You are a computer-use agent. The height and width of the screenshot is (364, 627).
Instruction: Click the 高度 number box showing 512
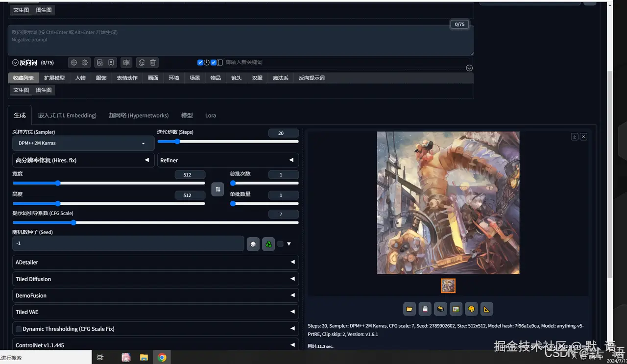click(x=190, y=195)
